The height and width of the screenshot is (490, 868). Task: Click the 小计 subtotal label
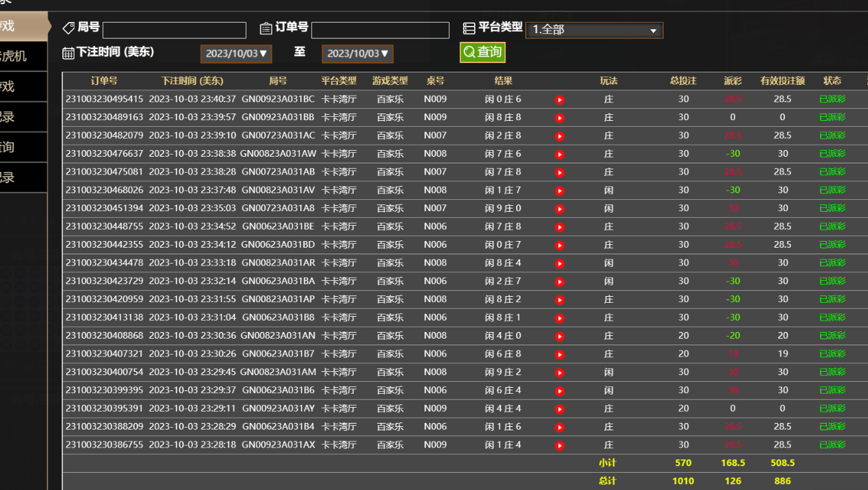click(607, 463)
